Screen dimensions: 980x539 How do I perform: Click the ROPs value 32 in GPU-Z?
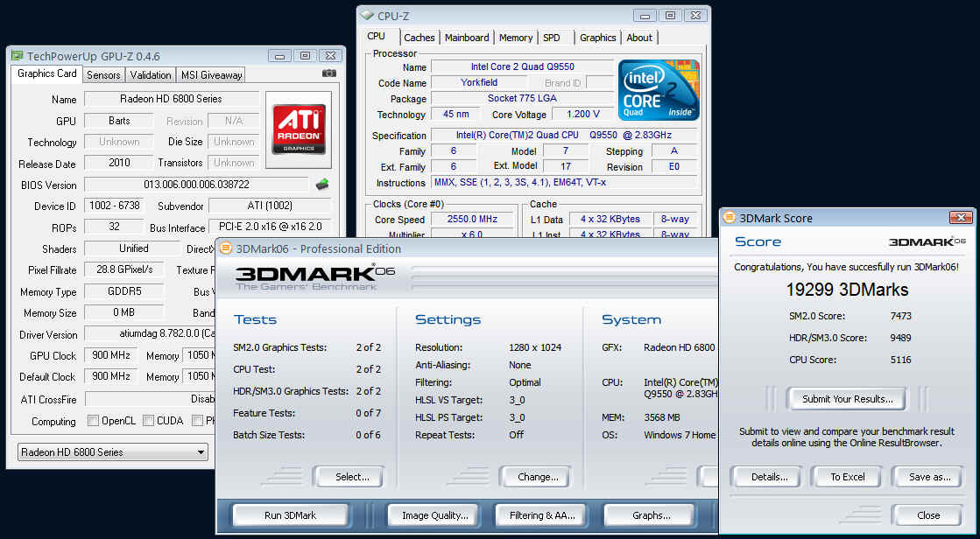(114, 227)
